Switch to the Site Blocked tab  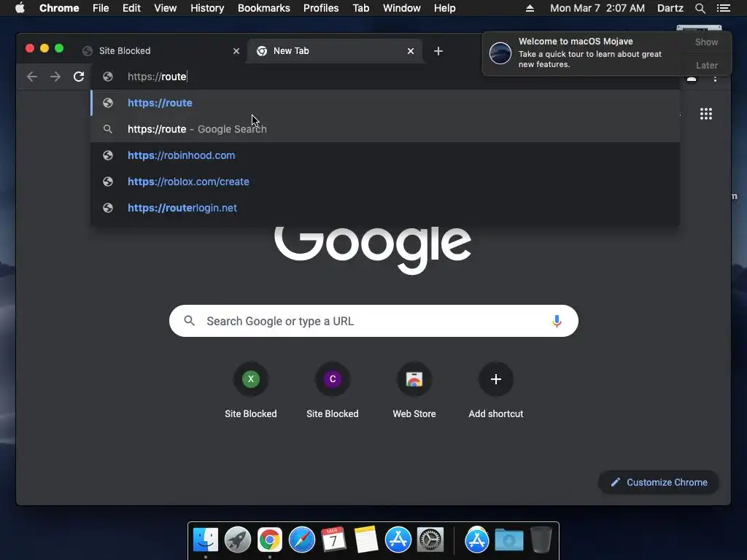pyautogui.click(x=160, y=51)
